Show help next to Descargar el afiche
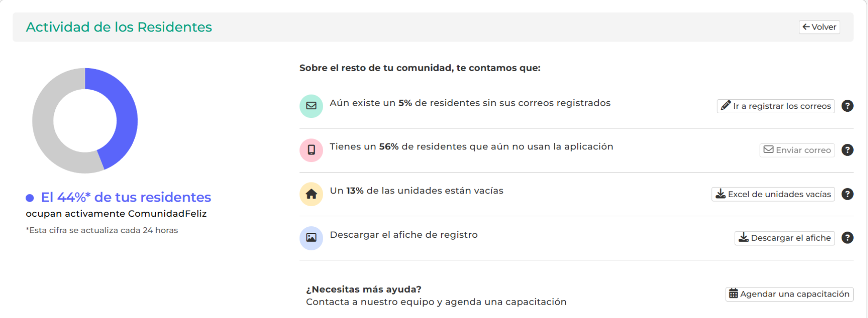This screenshot has height=318, width=868. pyautogui.click(x=847, y=238)
